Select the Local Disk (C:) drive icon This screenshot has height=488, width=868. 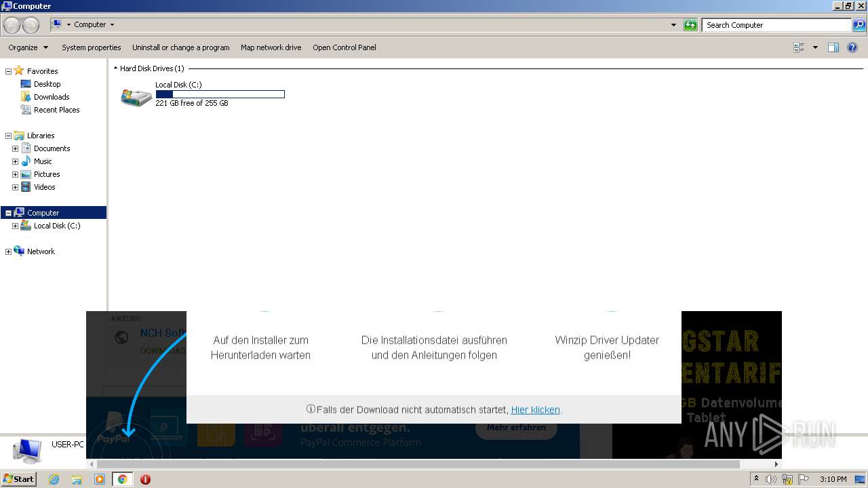(136, 96)
